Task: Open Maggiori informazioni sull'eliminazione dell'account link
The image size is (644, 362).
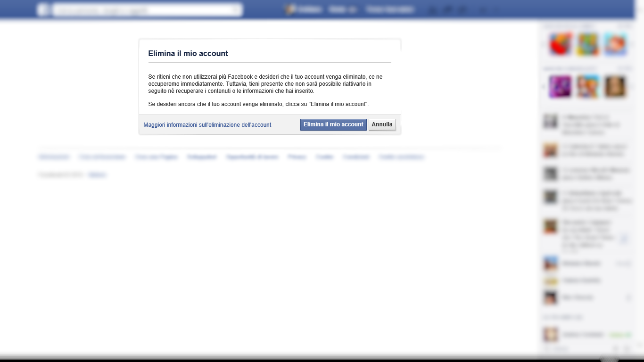Action: point(207,125)
